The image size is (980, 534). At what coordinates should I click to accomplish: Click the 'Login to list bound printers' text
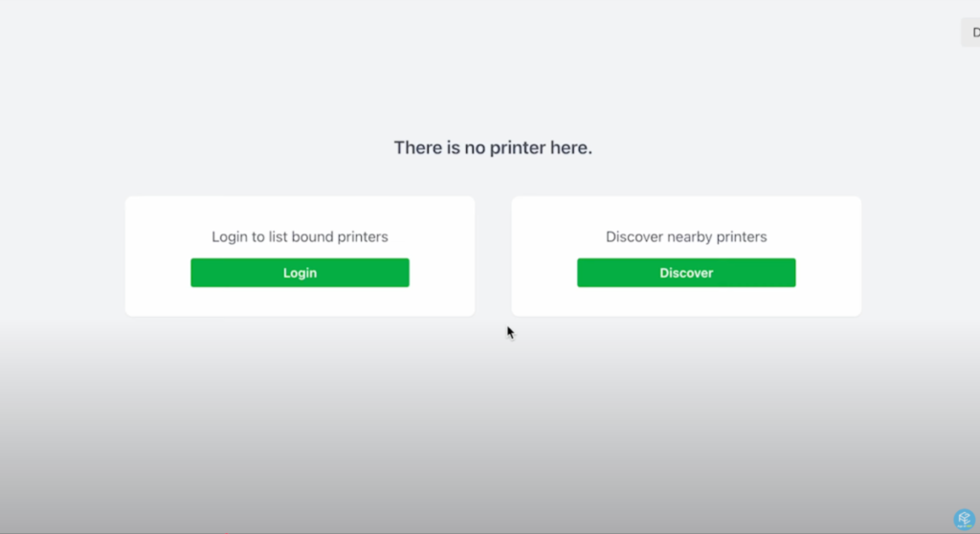click(x=300, y=236)
